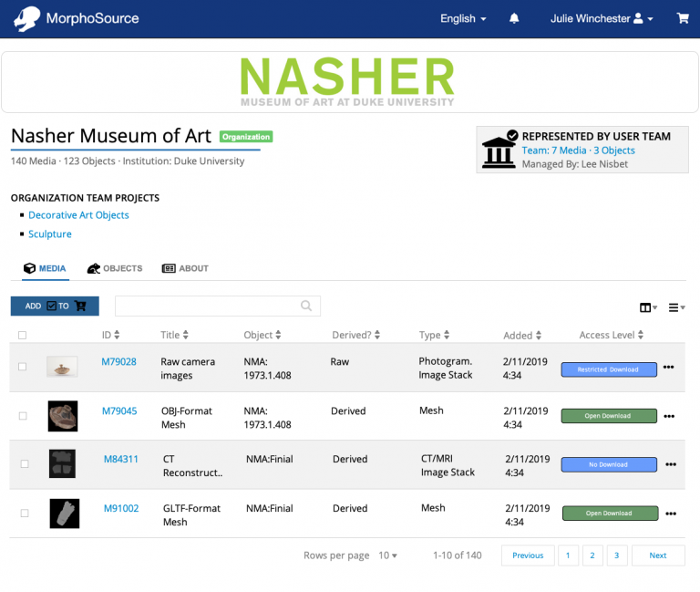Select checkbox for Raw camera images row
The height and width of the screenshot is (592, 700).
23,367
